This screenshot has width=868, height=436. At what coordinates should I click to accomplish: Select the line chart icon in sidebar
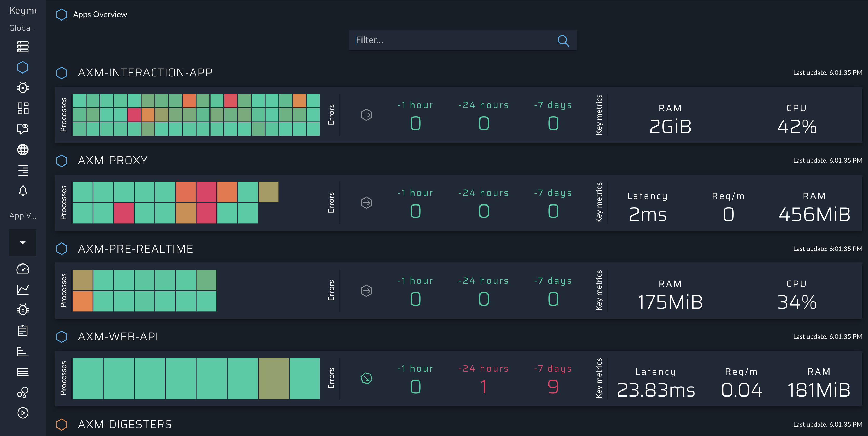point(23,289)
